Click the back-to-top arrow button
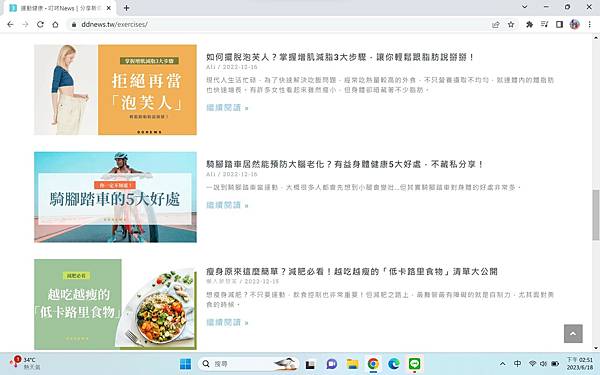Screen dimensions: 600x375 click(x=573, y=334)
